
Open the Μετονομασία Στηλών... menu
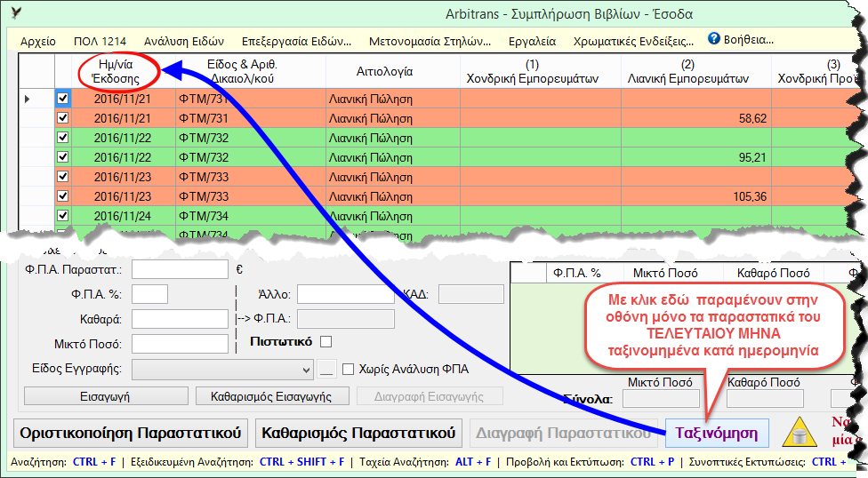(430, 42)
